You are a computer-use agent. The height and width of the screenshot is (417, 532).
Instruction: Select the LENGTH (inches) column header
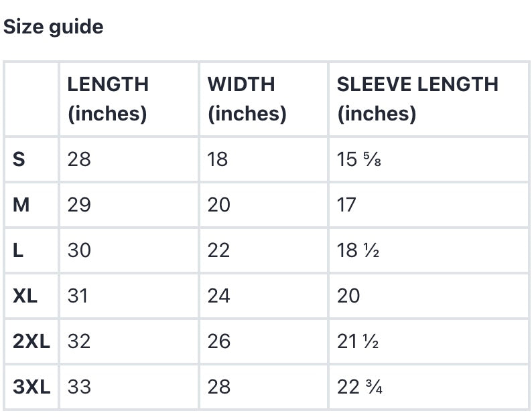pyautogui.click(x=108, y=99)
